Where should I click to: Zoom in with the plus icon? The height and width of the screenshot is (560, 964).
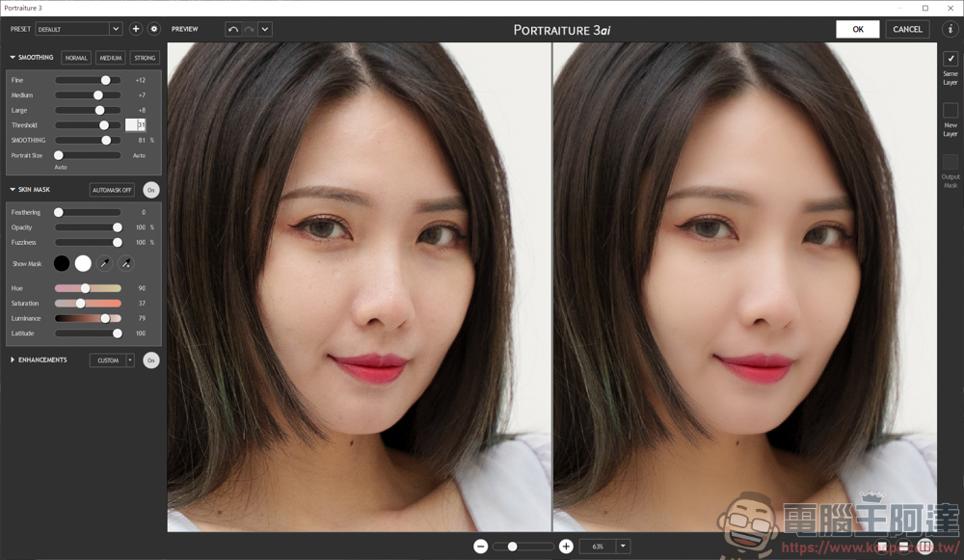pos(566,547)
